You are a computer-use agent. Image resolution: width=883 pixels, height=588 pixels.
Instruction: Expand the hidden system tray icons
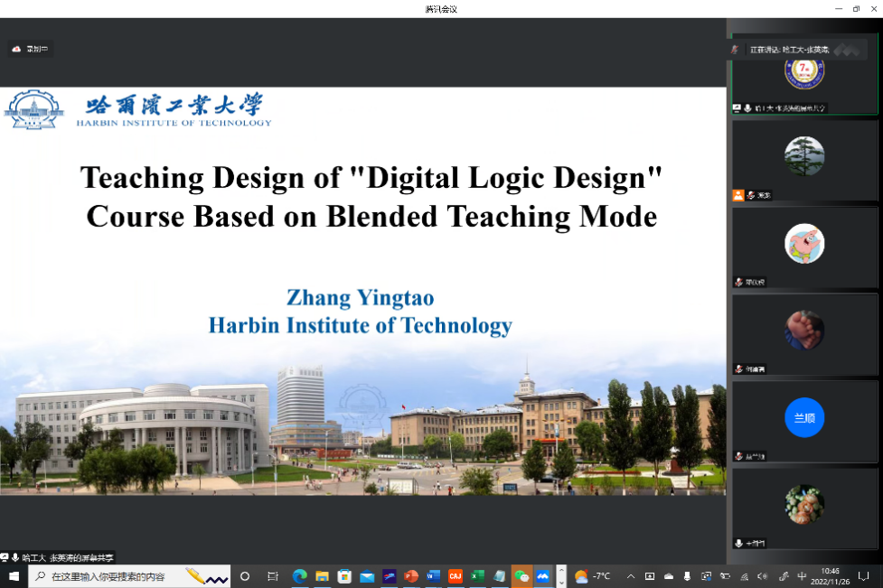(630, 576)
